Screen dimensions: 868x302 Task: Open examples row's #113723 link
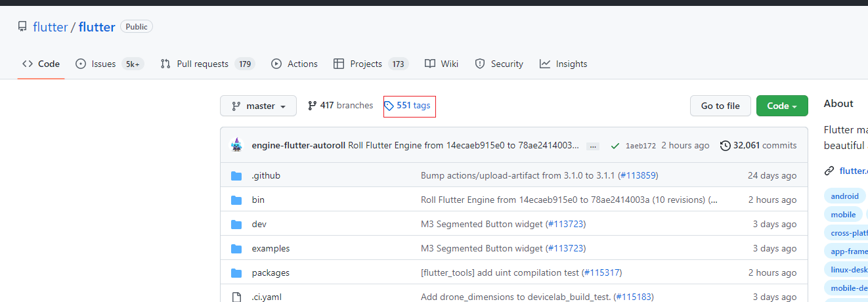[565, 248]
